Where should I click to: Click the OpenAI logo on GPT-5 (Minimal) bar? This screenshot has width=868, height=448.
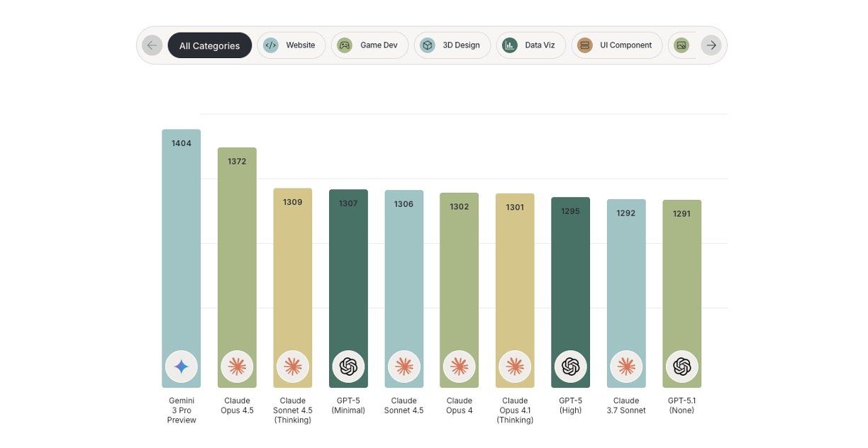pos(348,366)
